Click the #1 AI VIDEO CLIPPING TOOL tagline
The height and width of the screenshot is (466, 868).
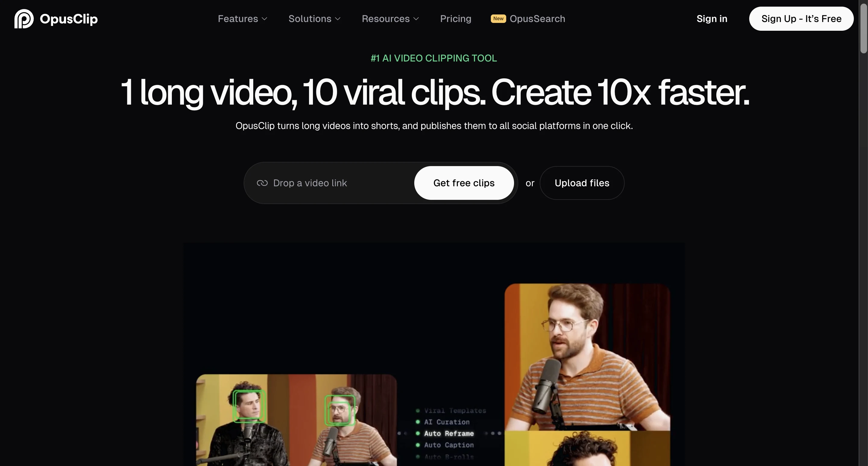point(434,58)
